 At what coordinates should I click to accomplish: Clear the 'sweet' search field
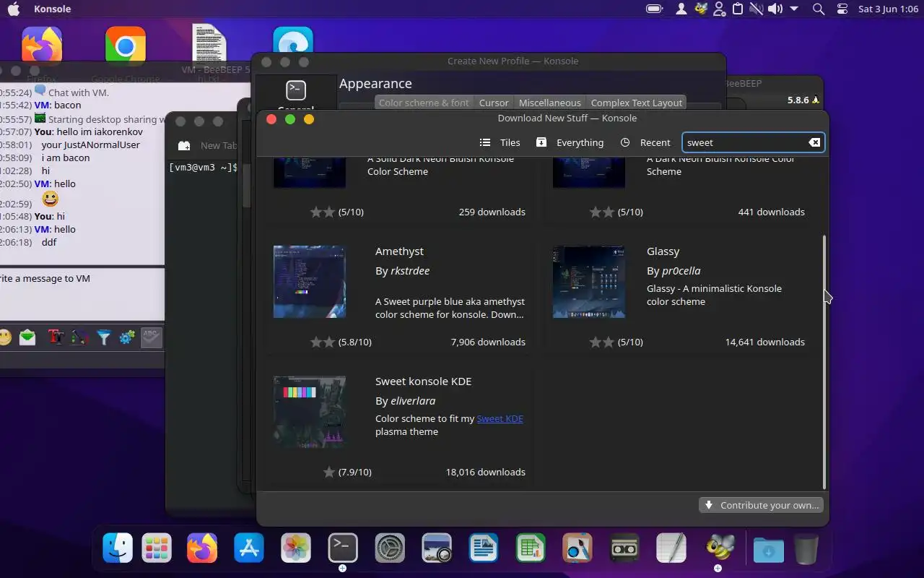pos(814,142)
